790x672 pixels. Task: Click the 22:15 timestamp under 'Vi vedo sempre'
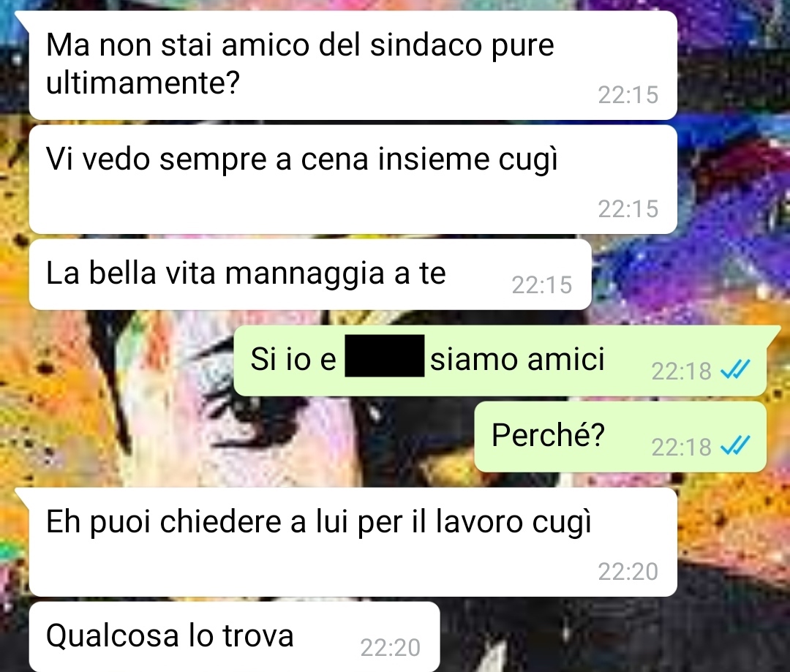click(x=628, y=209)
